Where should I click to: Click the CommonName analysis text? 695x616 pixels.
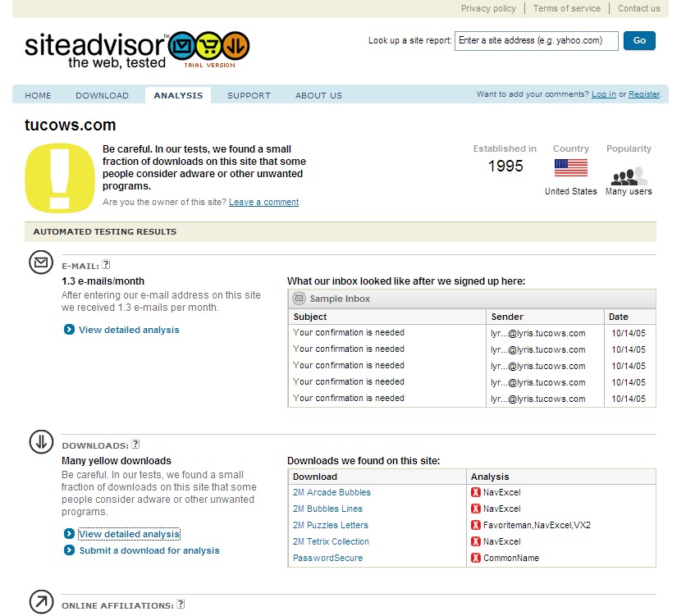click(511, 558)
